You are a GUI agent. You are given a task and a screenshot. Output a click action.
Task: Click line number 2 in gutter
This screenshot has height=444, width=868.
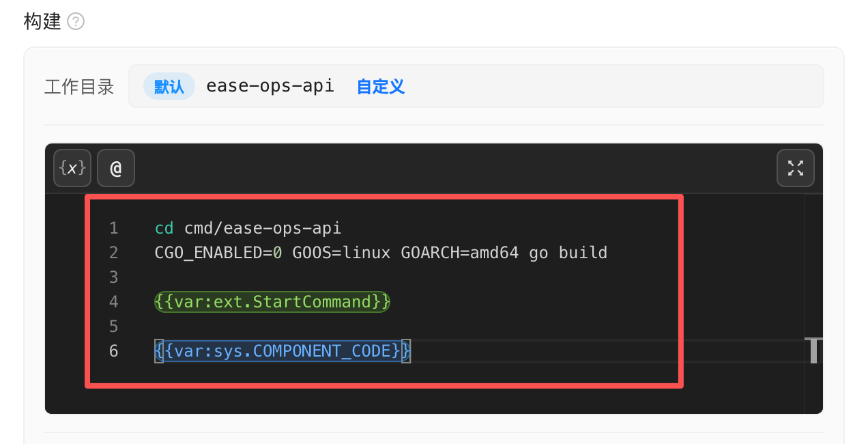coord(113,252)
